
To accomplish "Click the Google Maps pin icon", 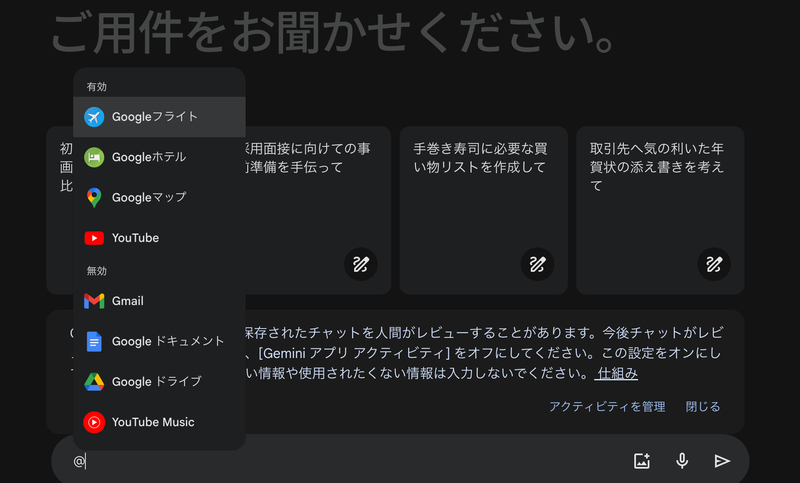I will pyautogui.click(x=94, y=197).
